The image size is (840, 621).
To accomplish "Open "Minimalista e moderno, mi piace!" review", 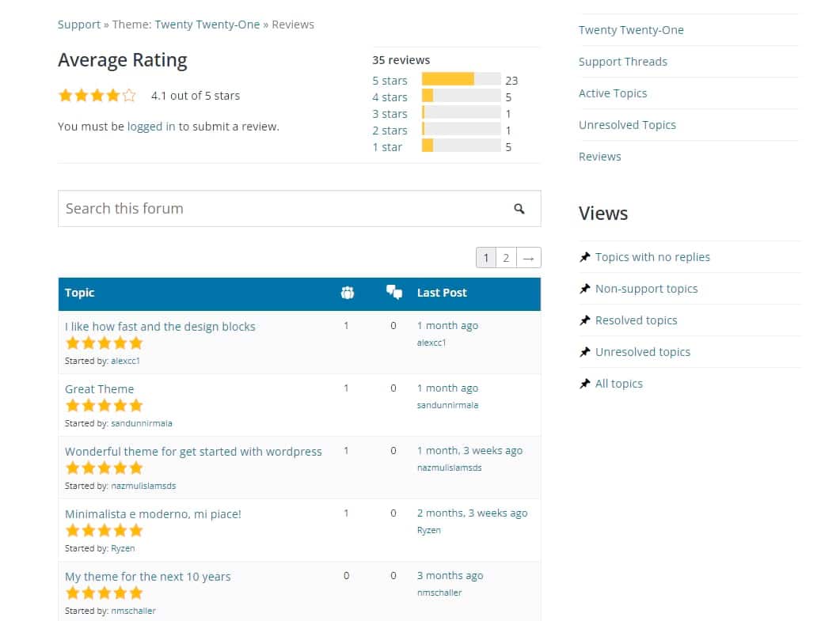I will (x=153, y=513).
